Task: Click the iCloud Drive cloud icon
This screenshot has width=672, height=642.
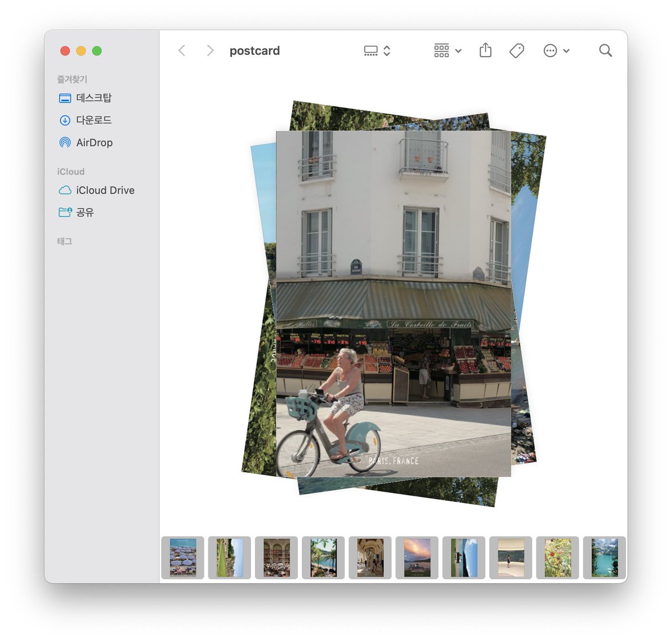Action: tap(65, 190)
